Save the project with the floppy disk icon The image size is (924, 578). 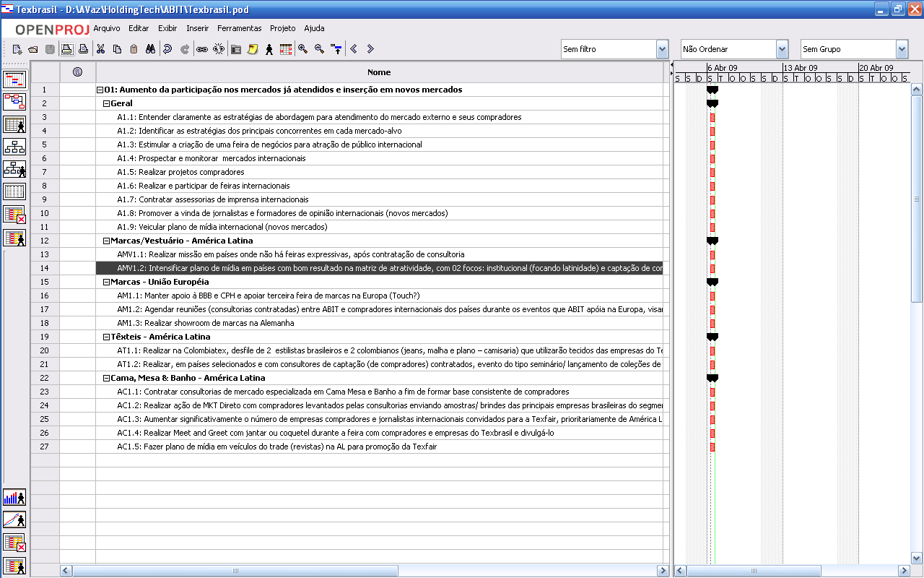49,49
